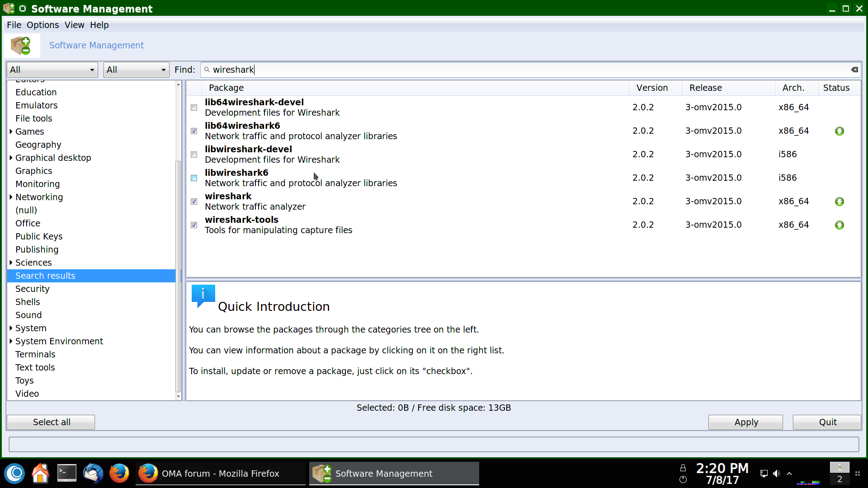The width and height of the screenshot is (868, 488).
Task: Expand the Graphical desktop category
Action: coord(11,158)
